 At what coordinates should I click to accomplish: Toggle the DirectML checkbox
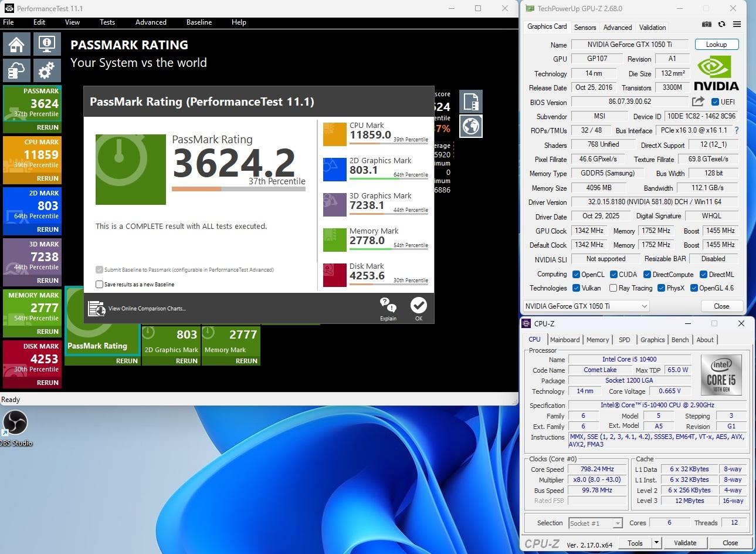tap(703, 274)
